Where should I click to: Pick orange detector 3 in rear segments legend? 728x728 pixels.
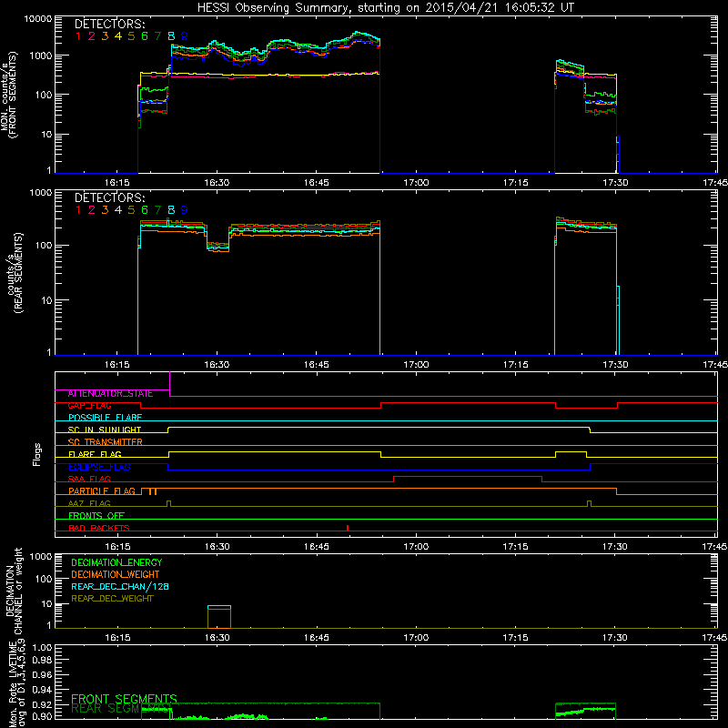pos(105,210)
